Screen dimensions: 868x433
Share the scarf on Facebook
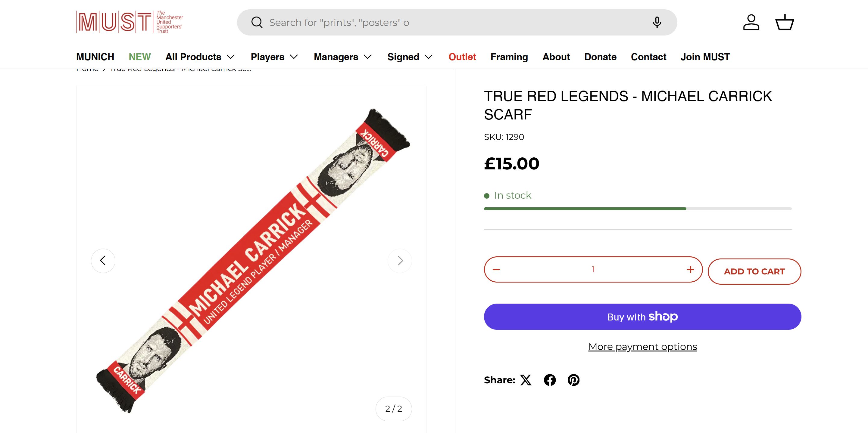click(x=550, y=380)
